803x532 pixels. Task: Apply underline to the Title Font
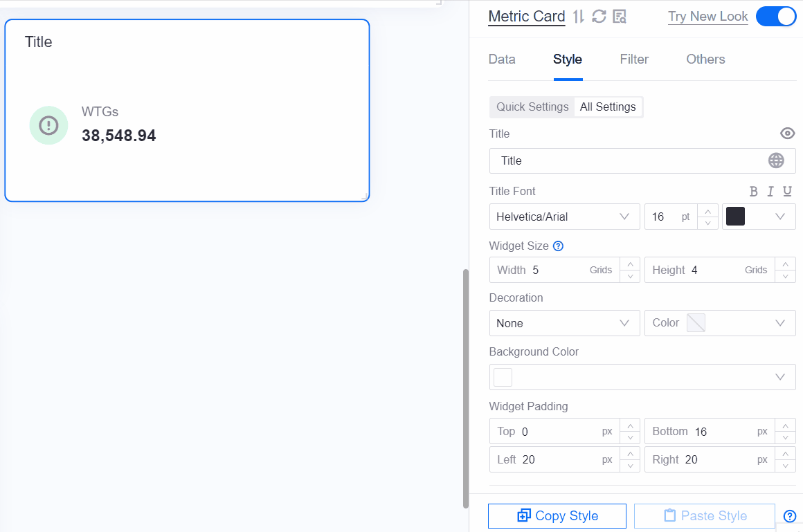tap(787, 192)
